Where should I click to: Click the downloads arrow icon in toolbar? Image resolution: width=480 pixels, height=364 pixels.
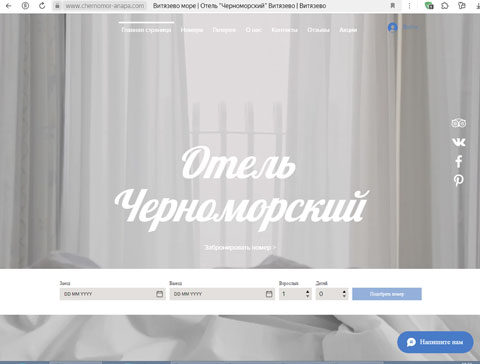coord(477,6)
